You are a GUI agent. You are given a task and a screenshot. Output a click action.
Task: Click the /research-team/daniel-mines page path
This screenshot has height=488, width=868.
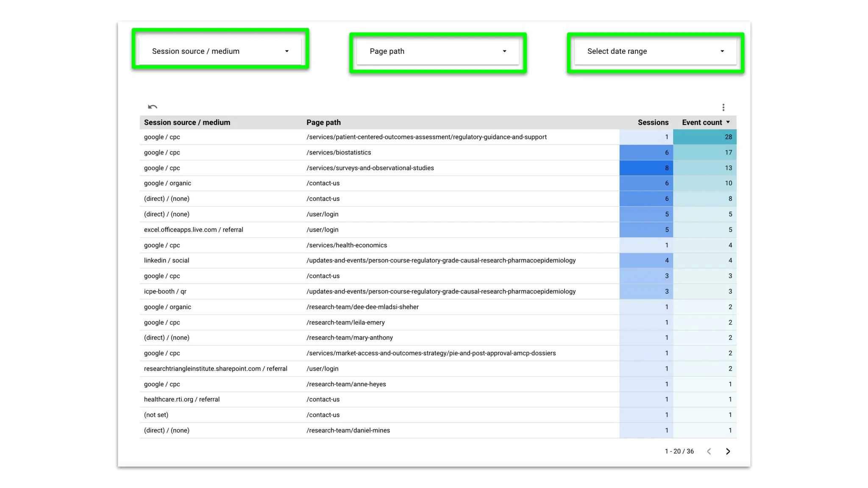[348, 430]
